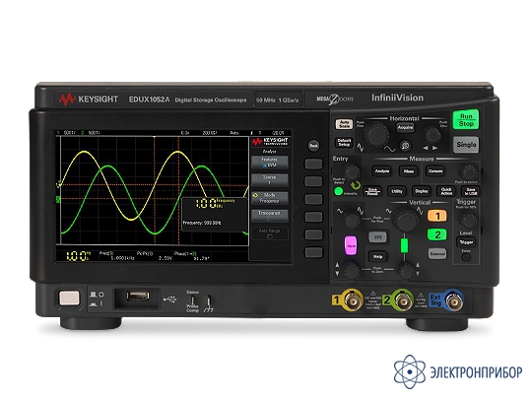Screen dimensions: 532x399
Task: Use the Save to USB key
Action: tap(471, 192)
